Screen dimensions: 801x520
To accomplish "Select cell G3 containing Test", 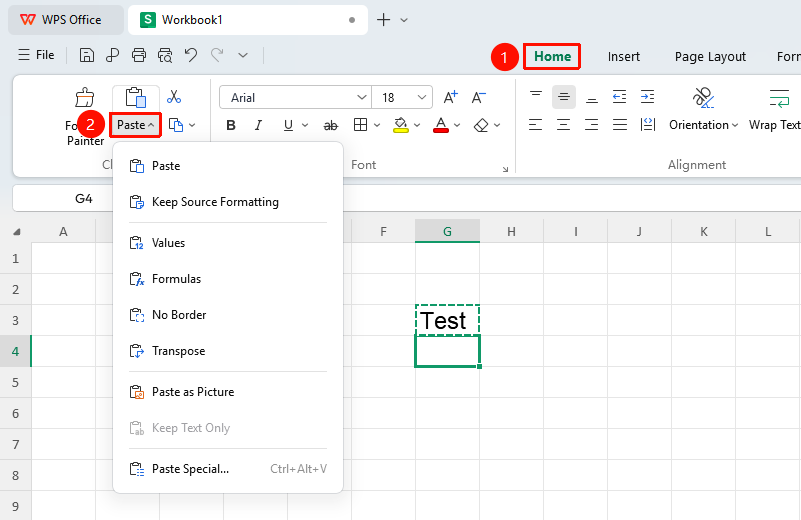I will click(x=447, y=320).
